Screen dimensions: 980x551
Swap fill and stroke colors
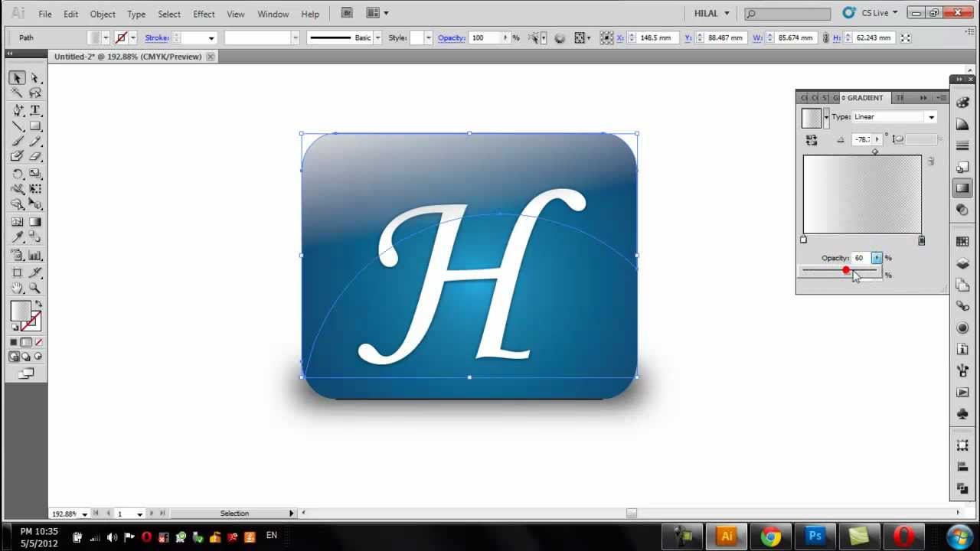coord(38,305)
